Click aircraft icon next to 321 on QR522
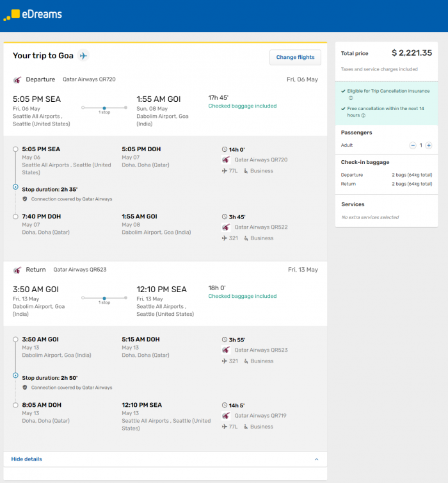Image resolution: width=448 pixels, height=483 pixels. [x=225, y=238]
